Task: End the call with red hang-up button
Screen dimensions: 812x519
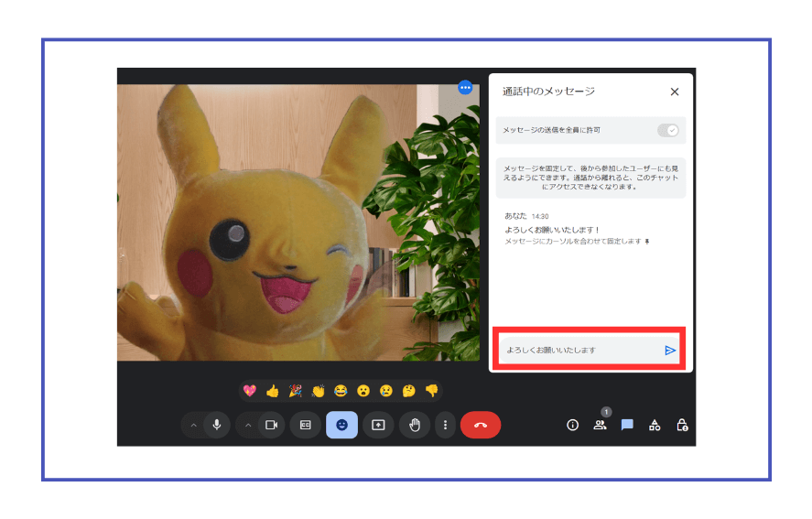Action: coord(481,425)
